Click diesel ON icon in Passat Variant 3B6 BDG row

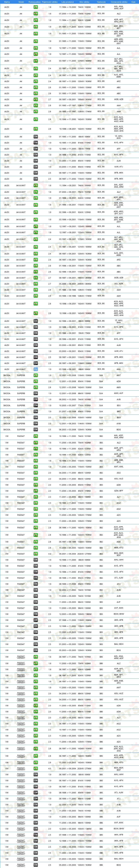point(36,865)
